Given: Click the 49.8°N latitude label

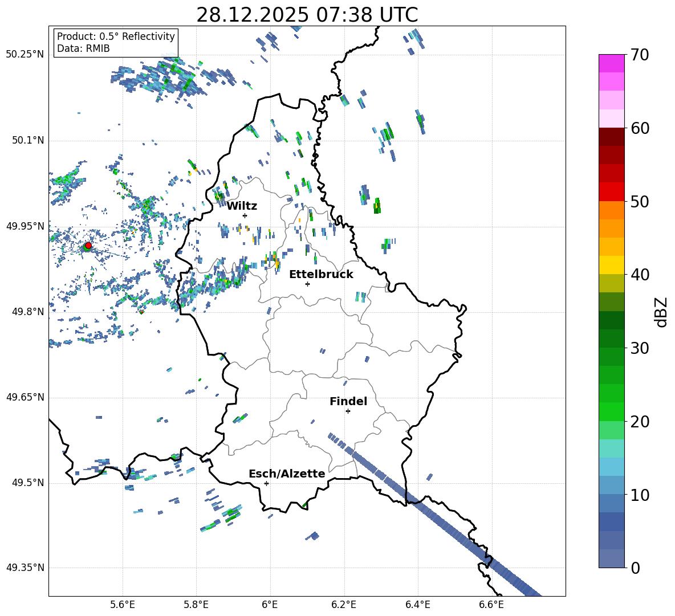Looking at the screenshot, I should click(28, 312).
